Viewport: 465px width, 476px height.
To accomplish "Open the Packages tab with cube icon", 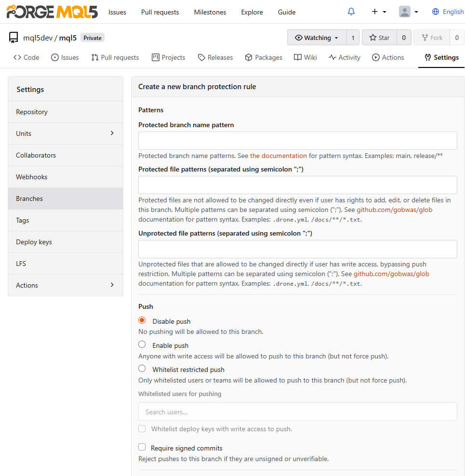I will [264, 57].
